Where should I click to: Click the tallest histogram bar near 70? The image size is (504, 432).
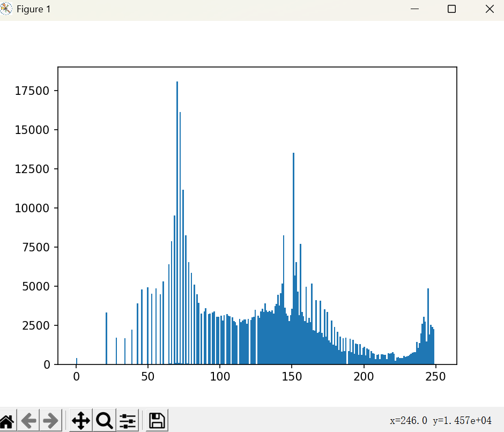tap(177, 223)
